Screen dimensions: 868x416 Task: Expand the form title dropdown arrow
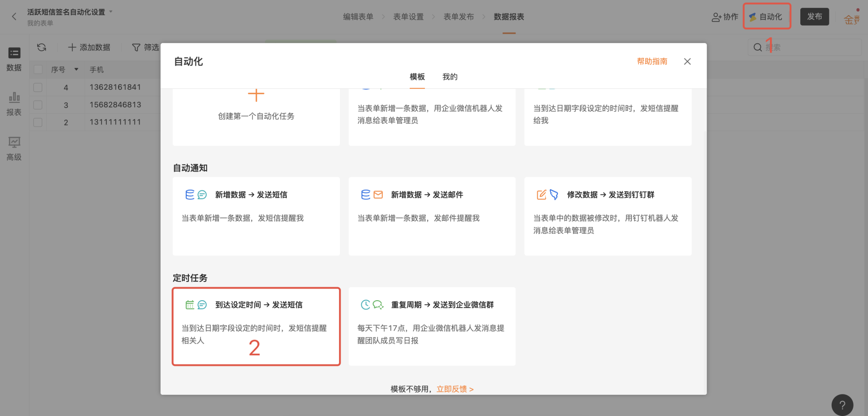pos(111,12)
